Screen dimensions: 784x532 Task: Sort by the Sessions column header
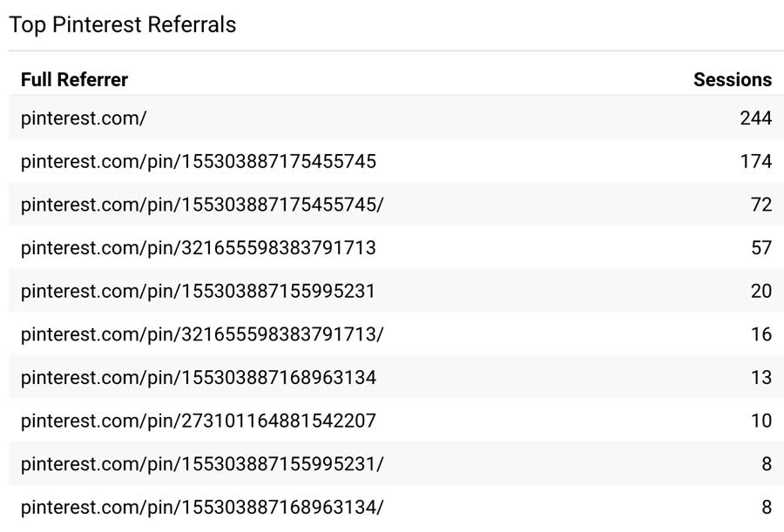733,79
